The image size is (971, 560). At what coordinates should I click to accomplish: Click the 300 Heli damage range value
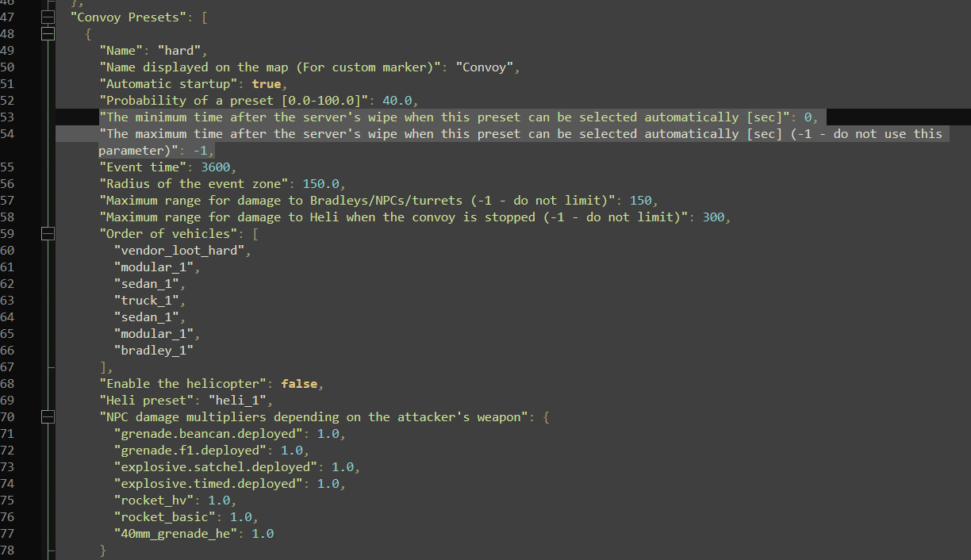(713, 217)
